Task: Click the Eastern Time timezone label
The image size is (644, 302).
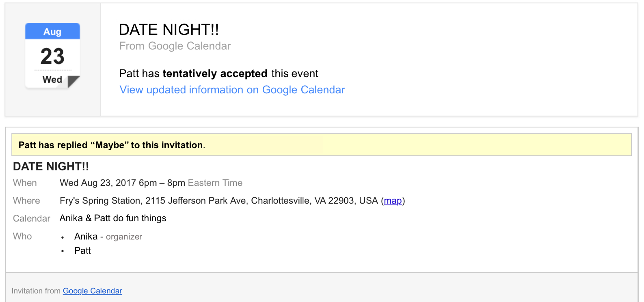Action: (215, 183)
